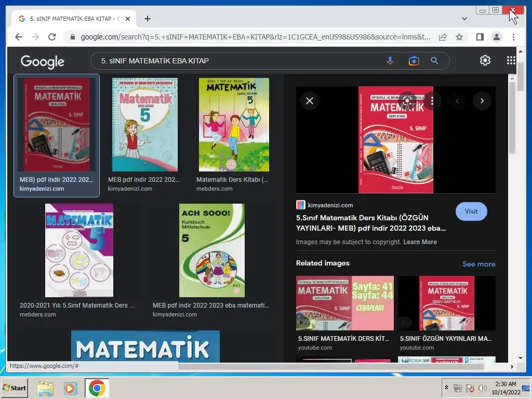Open 5.Sınıf Matematik Ders Kitabı title link
This screenshot has height=399, width=532.
coord(370,223)
